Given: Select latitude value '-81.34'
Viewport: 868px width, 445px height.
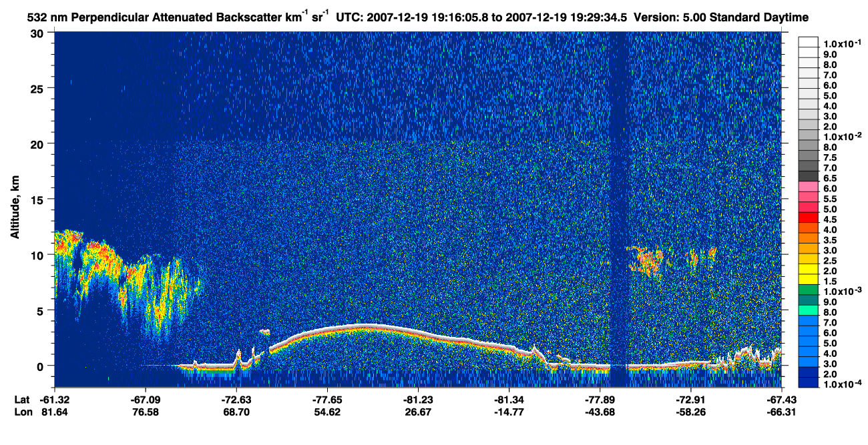Looking at the screenshot, I should click(x=509, y=400).
